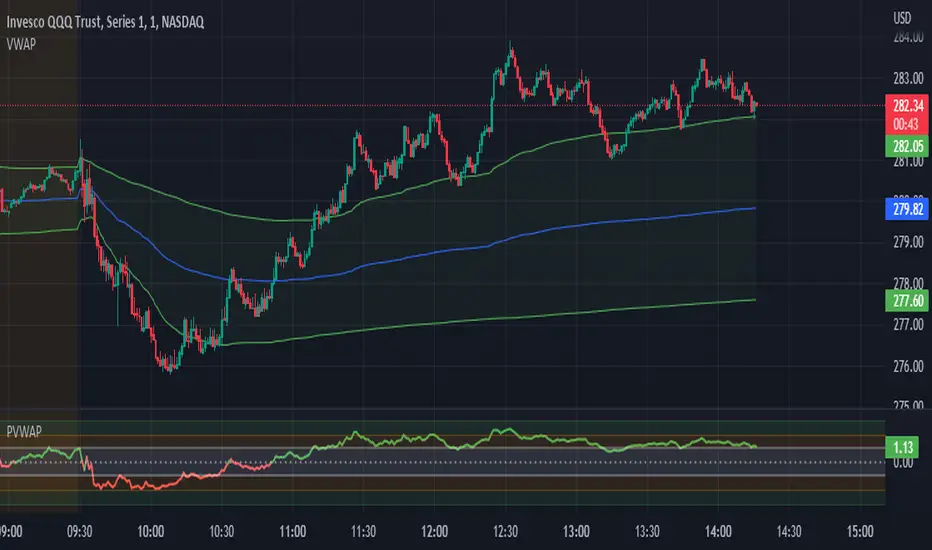
Task: Click the green 282.05 upper band label
Action: [x=907, y=146]
